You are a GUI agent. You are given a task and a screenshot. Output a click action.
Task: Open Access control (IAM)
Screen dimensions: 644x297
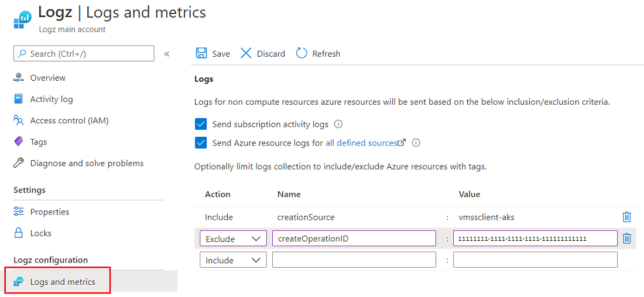pos(69,120)
